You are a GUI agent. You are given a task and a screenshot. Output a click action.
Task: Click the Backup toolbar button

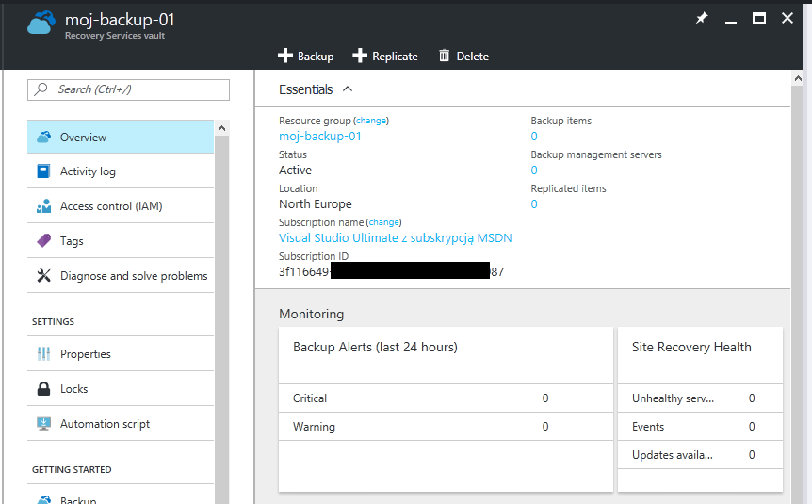pos(305,56)
